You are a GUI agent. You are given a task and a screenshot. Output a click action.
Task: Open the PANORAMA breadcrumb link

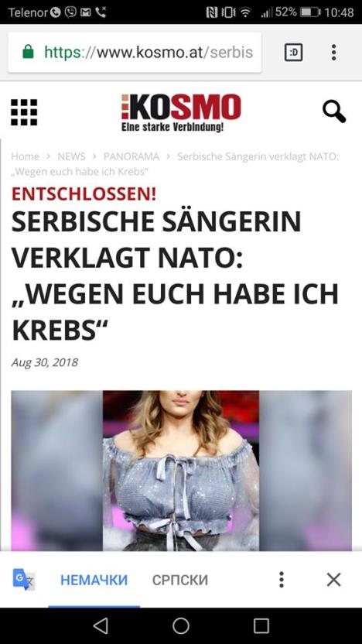[131, 156]
